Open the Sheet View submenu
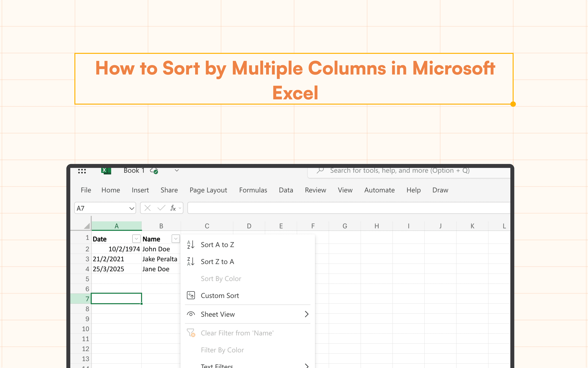Screen dimensions: 588x368 click(248, 314)
